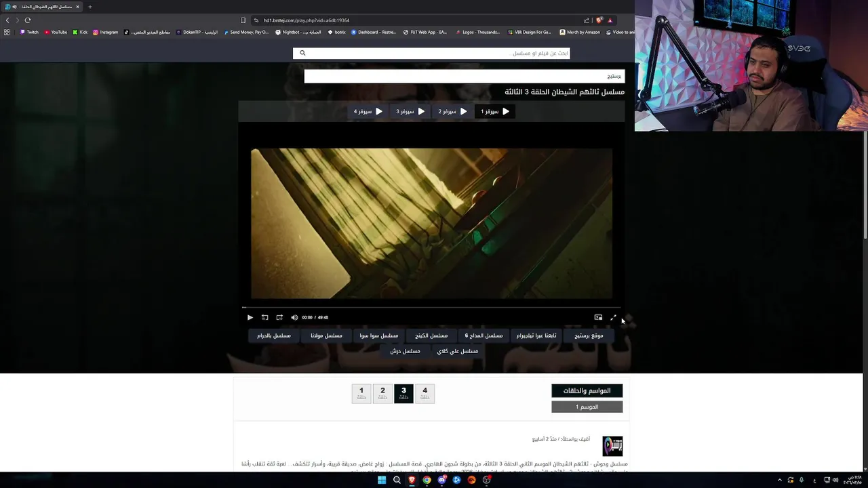
Task: Open the Instagram bookmark
Action: click(x=106, y=32)
